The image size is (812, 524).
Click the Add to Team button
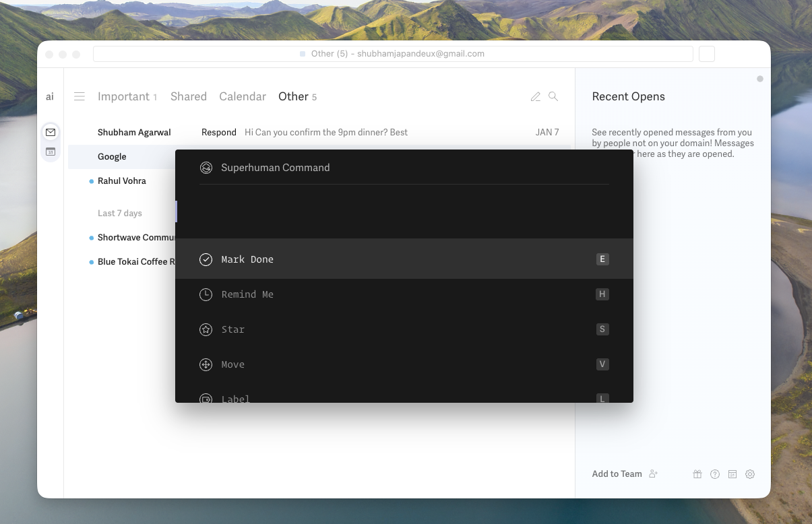click(x=617, y=473)
